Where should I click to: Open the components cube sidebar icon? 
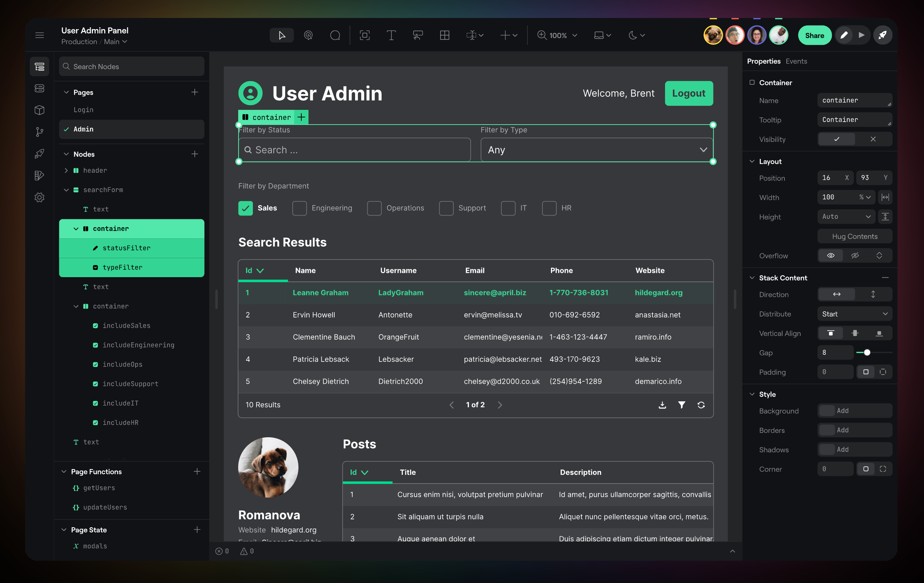click(39, 110)
